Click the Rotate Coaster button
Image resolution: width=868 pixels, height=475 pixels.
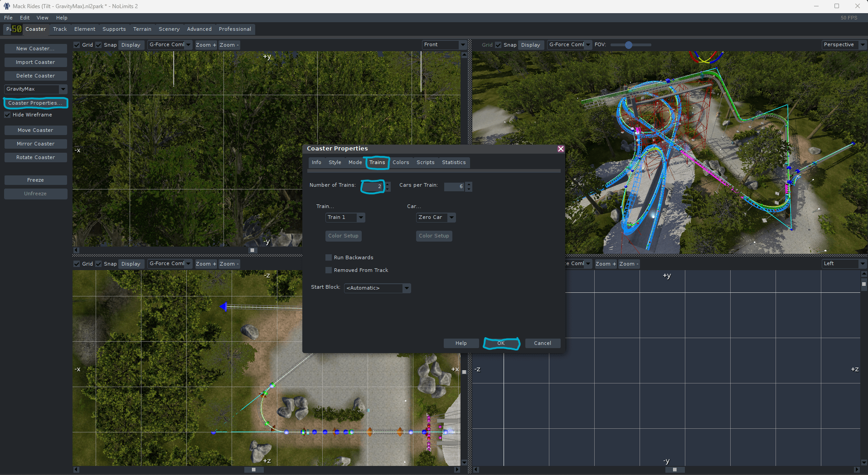[x=36, y=157]
